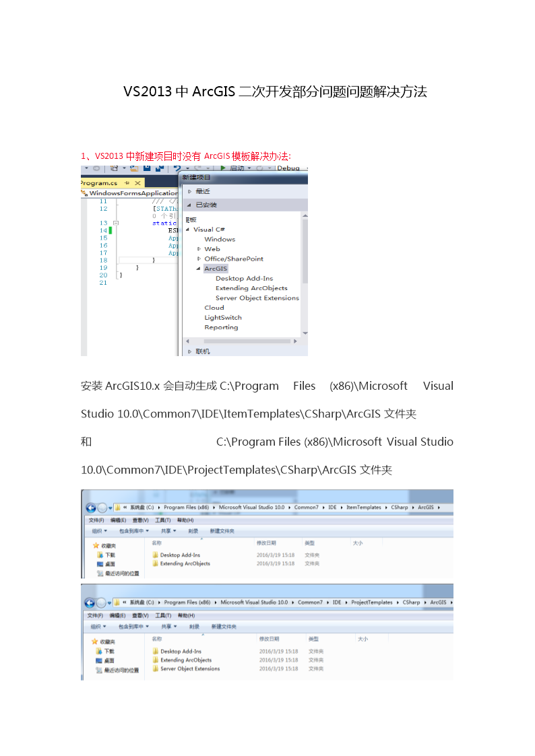The width and height of the screenshot is (535, 756).
Task: Click Forward button in ProjectTemplates Explorer window
Action: click(x=101, y=603)
